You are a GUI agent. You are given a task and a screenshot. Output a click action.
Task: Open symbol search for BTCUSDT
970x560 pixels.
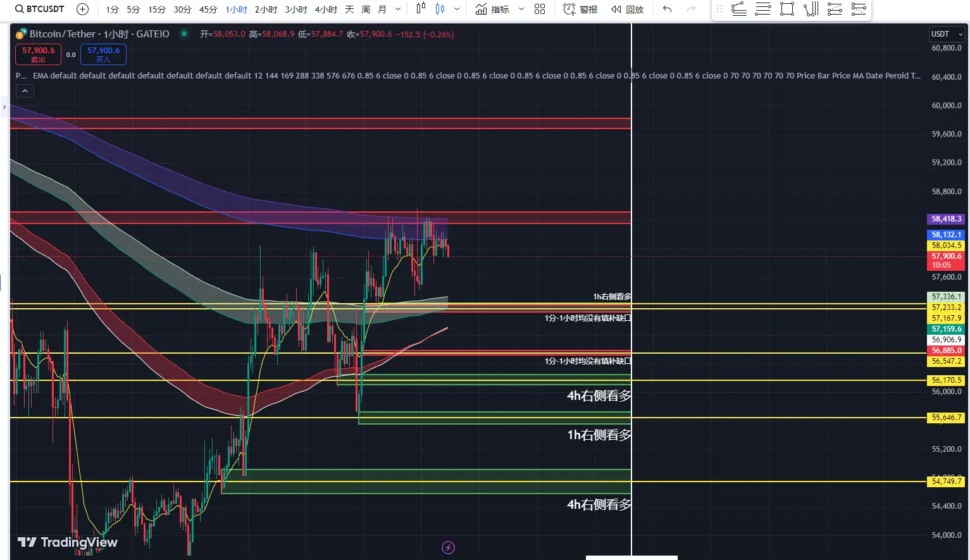pyautogui.click(x=40, y=9)
